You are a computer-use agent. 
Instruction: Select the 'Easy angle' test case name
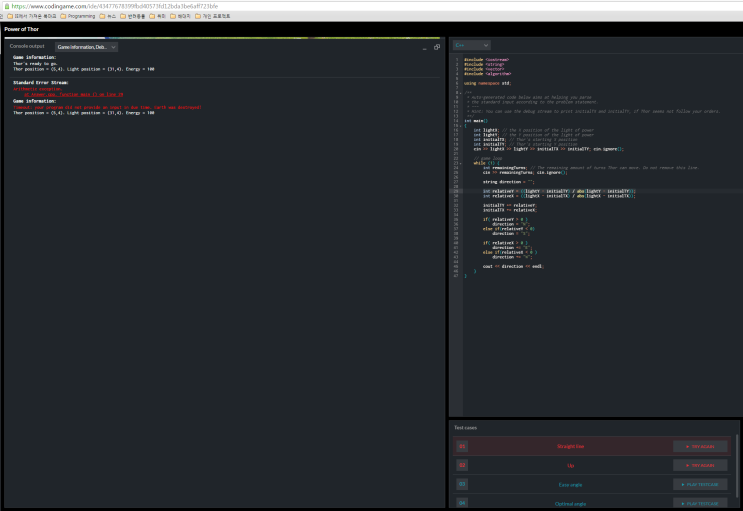pos(571,484)
